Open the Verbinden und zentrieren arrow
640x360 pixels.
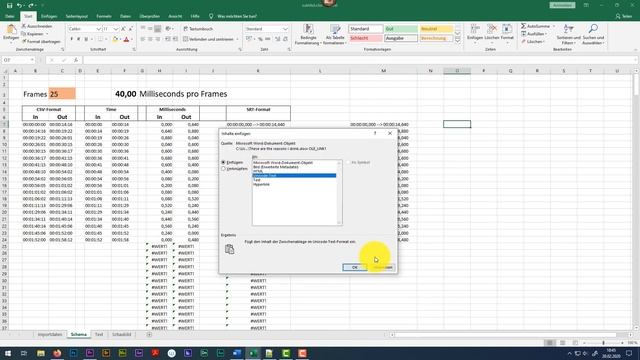pyautogui.click(x=237, y=39)
